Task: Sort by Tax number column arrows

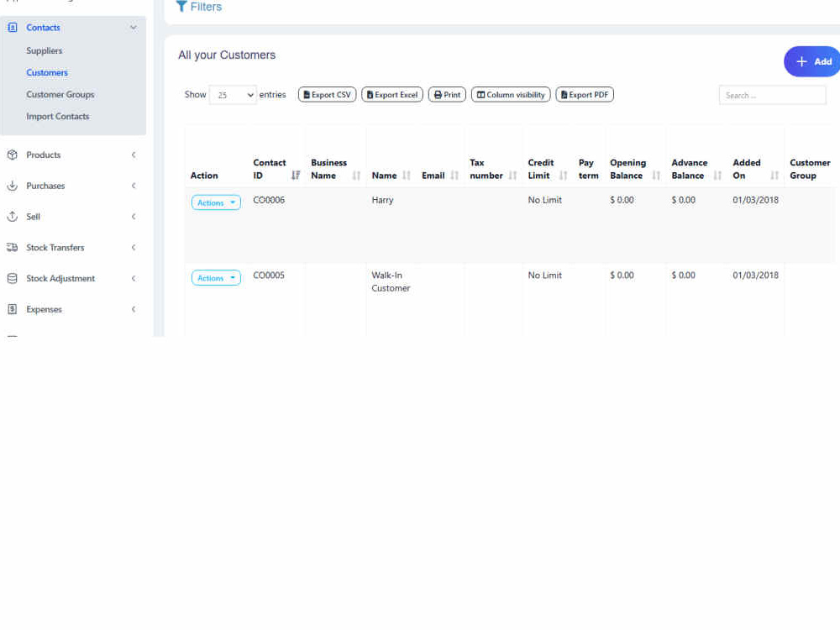Action: (x=512, y=176)
